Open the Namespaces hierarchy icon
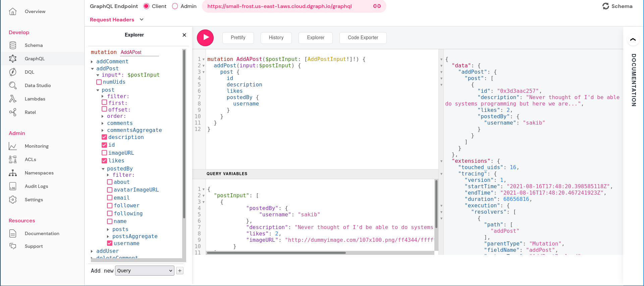644x286 pixels. point(13,173)
